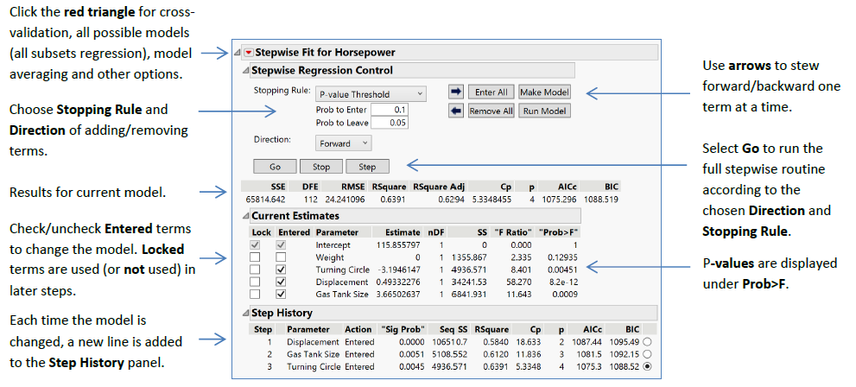Lock the Gas Tank Size term

click(x=255, y=294)
